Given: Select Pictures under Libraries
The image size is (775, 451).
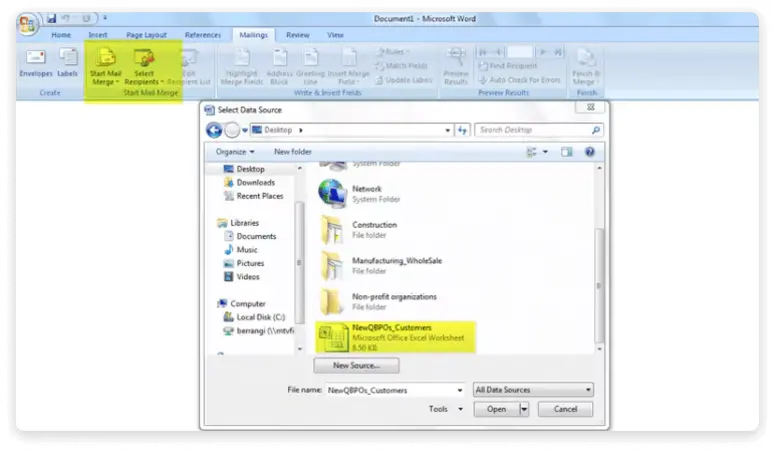Looking at the screenshot, I should (x=244, y=264).
